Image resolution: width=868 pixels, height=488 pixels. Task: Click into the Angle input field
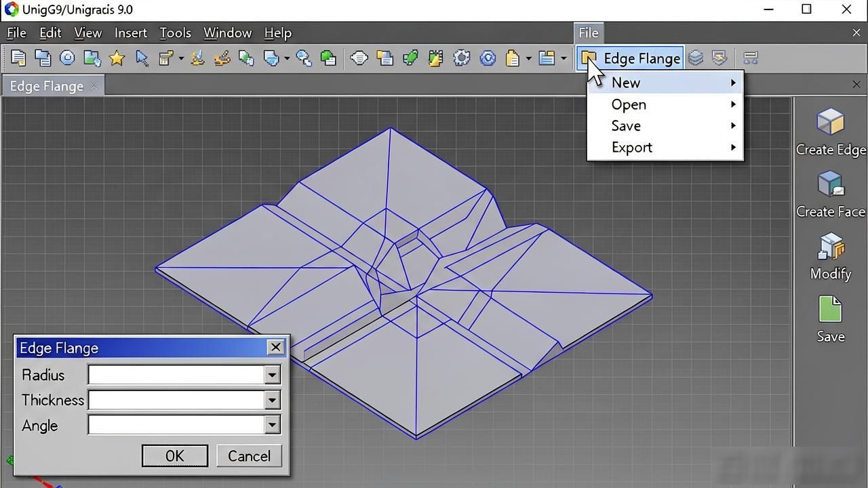(176, 425)
